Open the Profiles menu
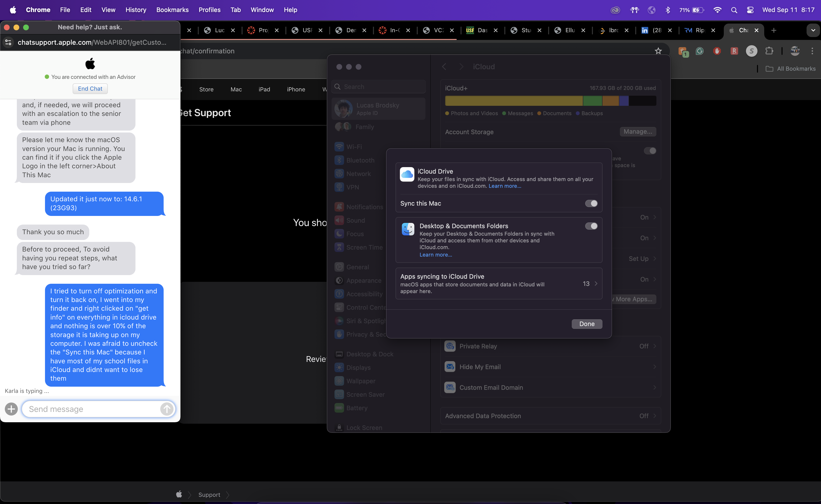Viewport: 821px width, 504px height. (x=209, y=10)
